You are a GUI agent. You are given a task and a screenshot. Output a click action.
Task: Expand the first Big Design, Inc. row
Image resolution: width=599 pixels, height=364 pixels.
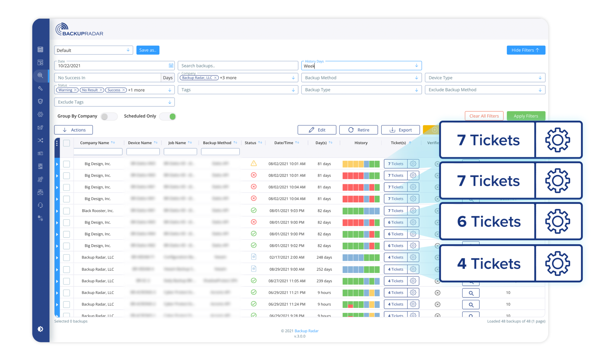(x=57, y=164)
